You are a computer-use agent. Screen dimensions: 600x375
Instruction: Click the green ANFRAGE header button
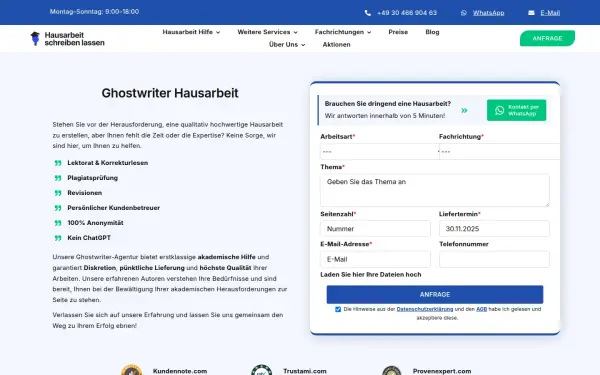click(547, 38)
